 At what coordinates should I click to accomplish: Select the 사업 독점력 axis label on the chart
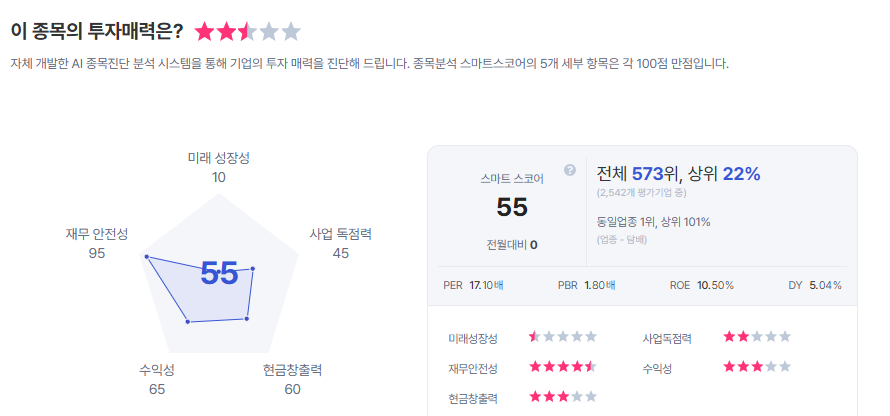(340, 234)
